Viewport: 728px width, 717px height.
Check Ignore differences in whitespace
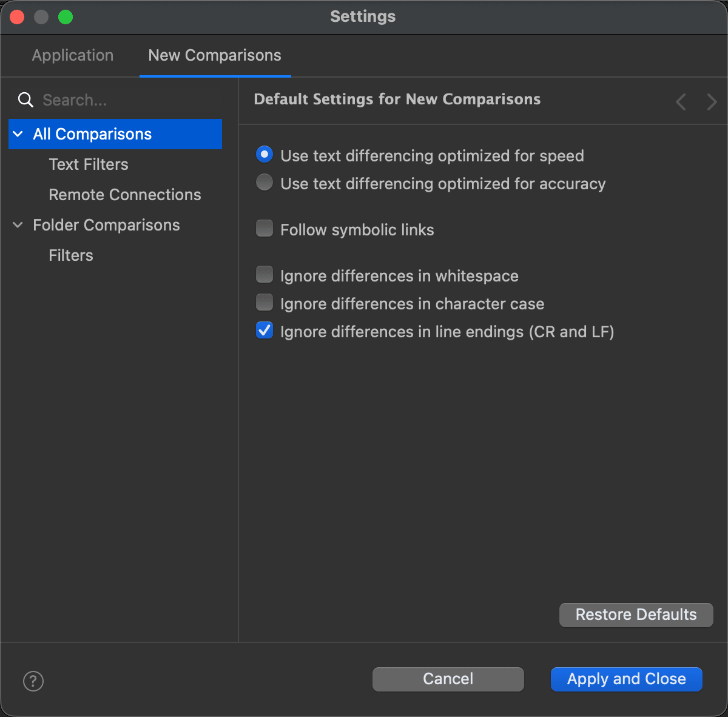(x=265, y=275)
